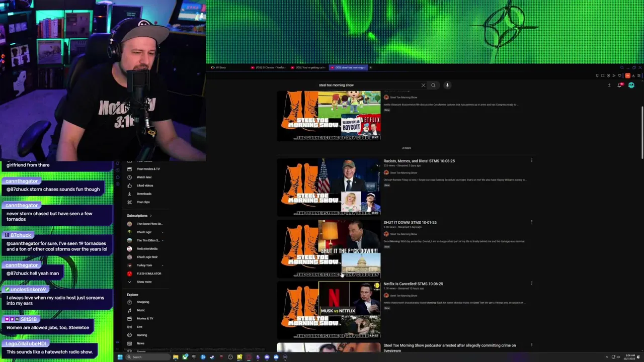This screenshot has height=362, width=644.
Task: Open Netflix Is Cancelled! STMS 10-06-25 title
Action: [x=413, y=284]
